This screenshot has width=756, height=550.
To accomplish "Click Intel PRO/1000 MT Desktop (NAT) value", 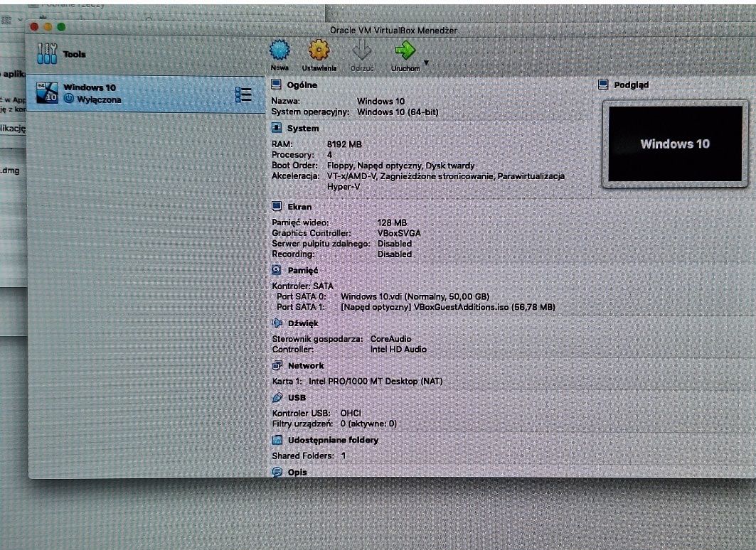I will coord(376,382).
